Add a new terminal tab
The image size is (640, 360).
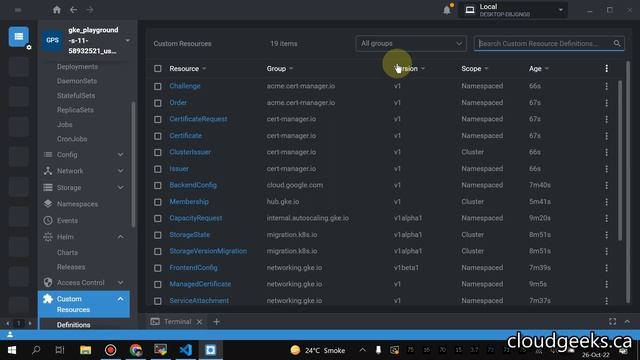coord(216,322)
